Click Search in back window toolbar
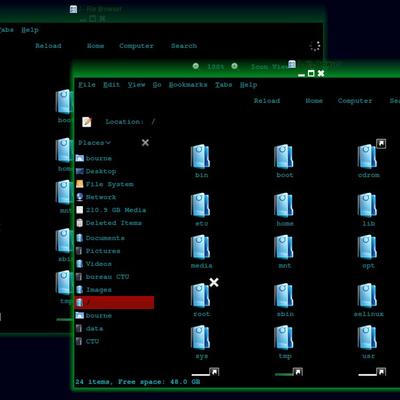The width and height of the screenshot is (400, 400). pos(184,46)
